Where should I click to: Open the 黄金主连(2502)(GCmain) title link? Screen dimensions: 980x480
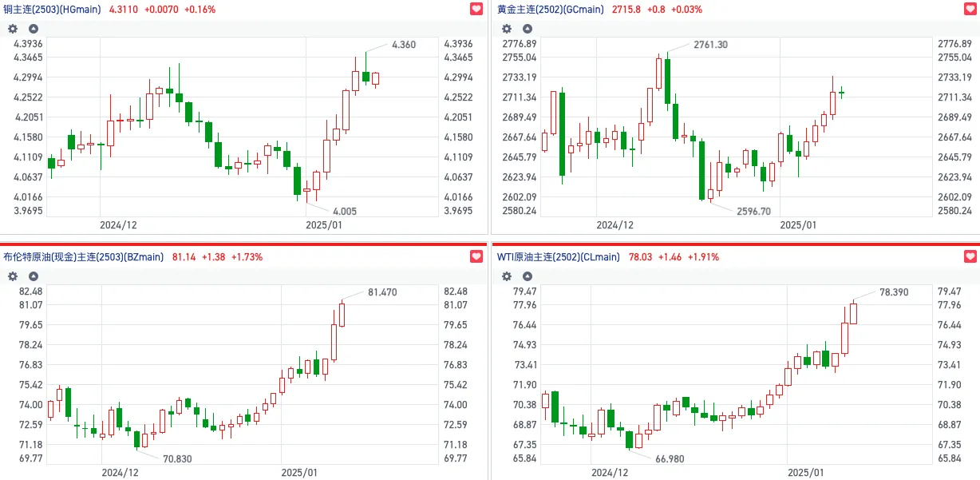pos(551,10)
